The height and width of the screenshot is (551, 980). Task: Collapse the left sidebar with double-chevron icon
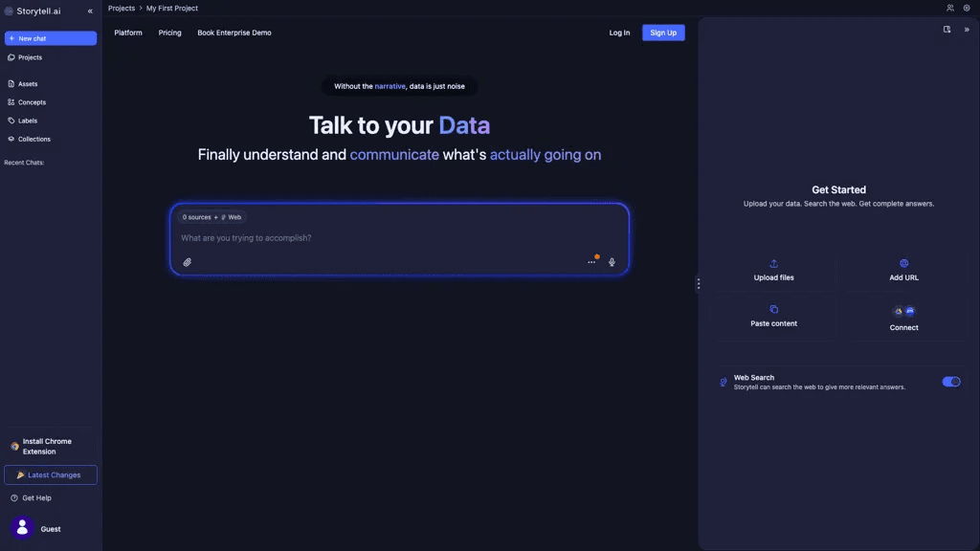90,11
